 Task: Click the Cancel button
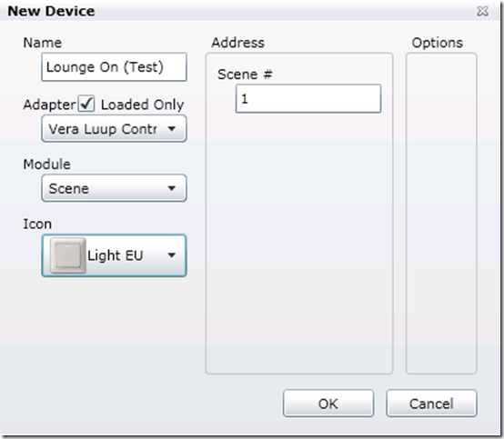[431, 404]
